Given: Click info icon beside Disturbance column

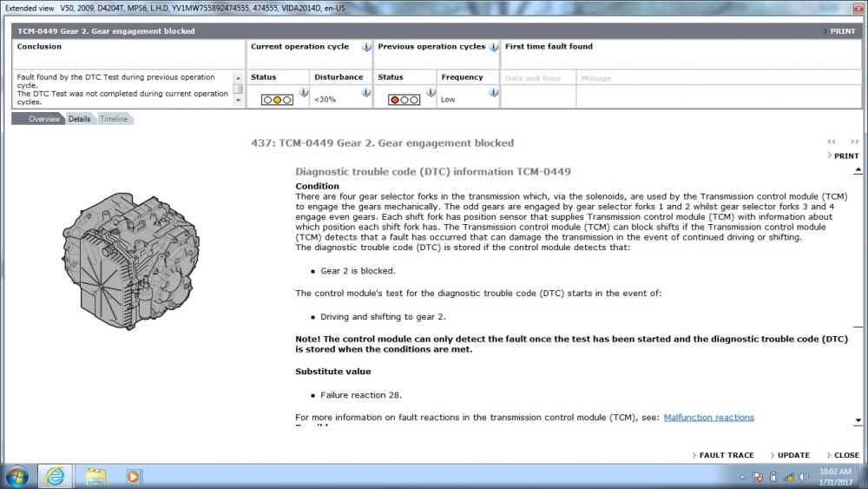Looking at the screenshot, I should click(x=366, y=92).
